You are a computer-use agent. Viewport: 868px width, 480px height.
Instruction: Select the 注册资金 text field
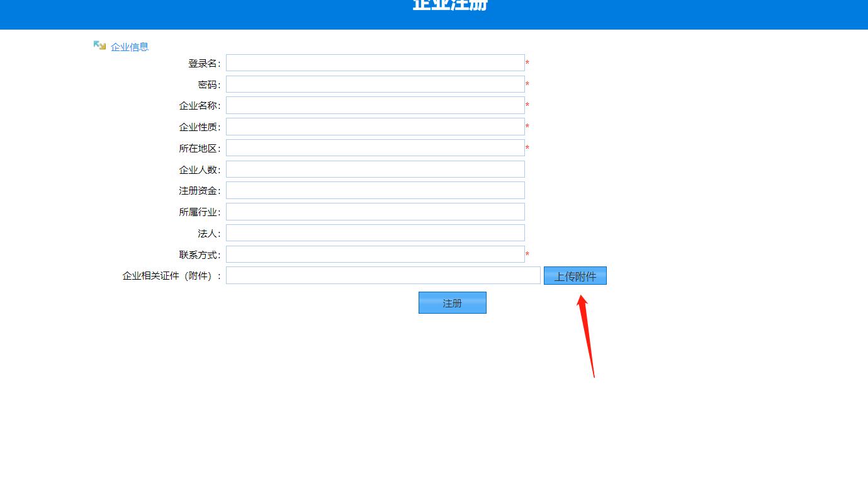(375, 190)
